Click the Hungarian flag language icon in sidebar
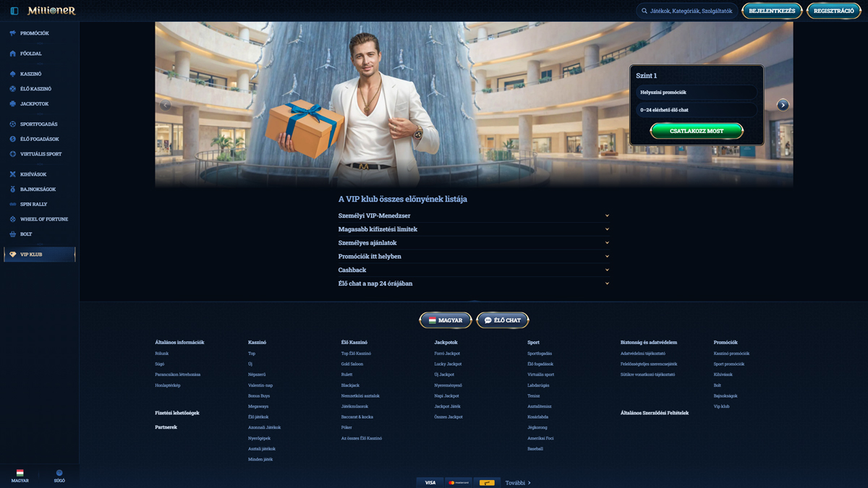Image resolution: width=868 pixels, height=488 pixels. [x=20, y=474]
